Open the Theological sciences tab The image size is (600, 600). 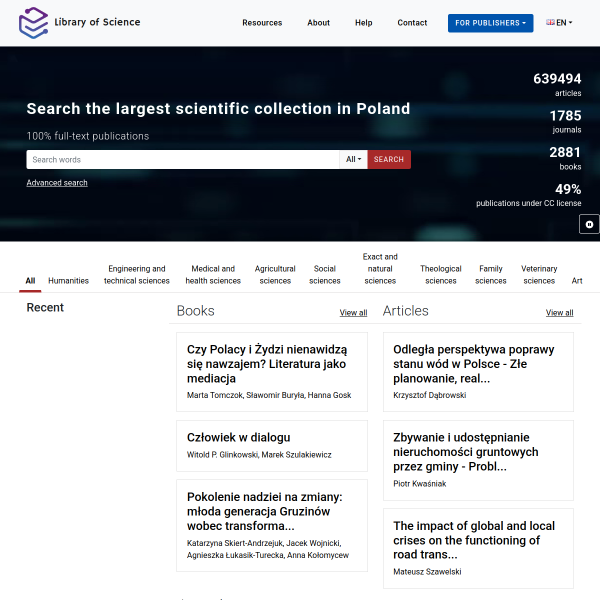pyautogui.click(x=440, y=275)
